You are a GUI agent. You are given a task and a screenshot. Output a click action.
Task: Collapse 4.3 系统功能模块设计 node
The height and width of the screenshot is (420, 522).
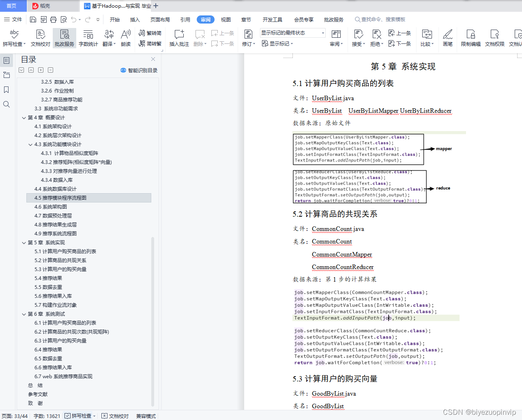(x=30, y=144)
